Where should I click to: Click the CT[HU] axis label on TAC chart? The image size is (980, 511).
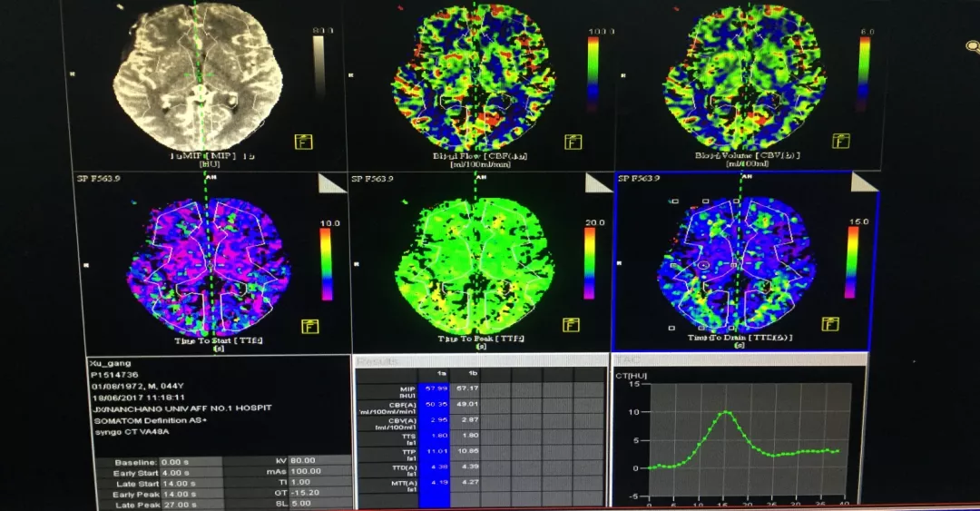click(x=632, y=376)
